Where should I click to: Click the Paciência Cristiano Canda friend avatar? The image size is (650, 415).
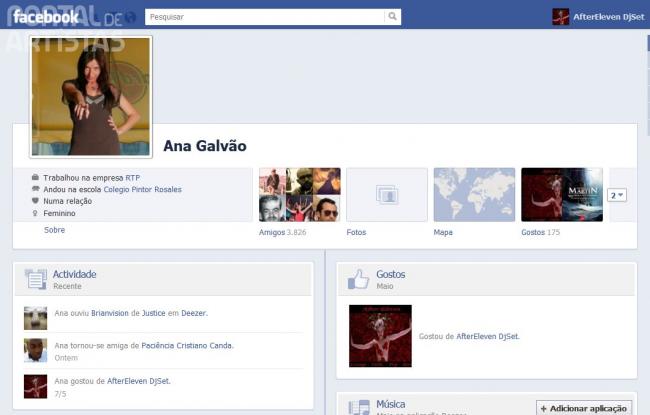35,350
